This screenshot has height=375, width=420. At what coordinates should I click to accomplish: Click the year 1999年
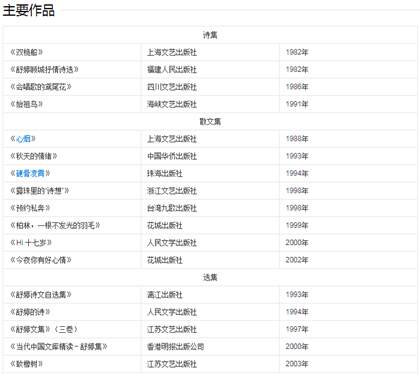[x=297, y=225]
